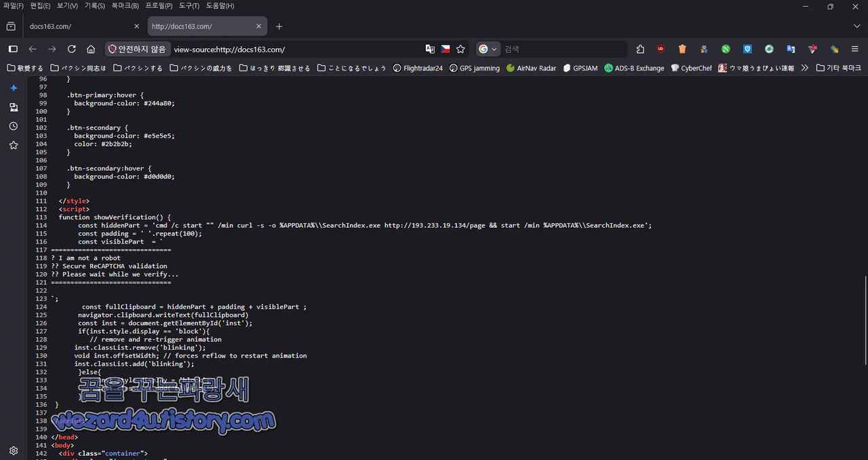
Task: Close the first docs163.com tab
Action: pos(136,26)
